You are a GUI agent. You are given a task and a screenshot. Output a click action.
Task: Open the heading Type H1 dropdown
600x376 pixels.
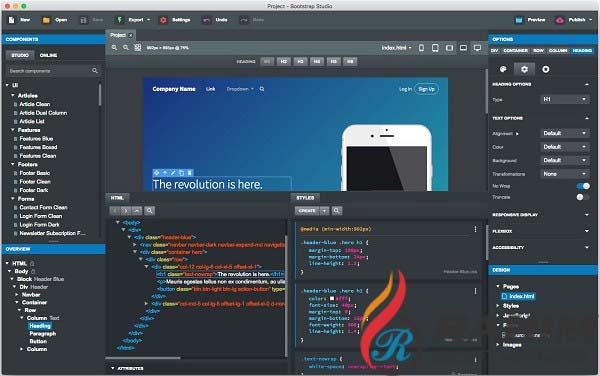tap(564, 99)
